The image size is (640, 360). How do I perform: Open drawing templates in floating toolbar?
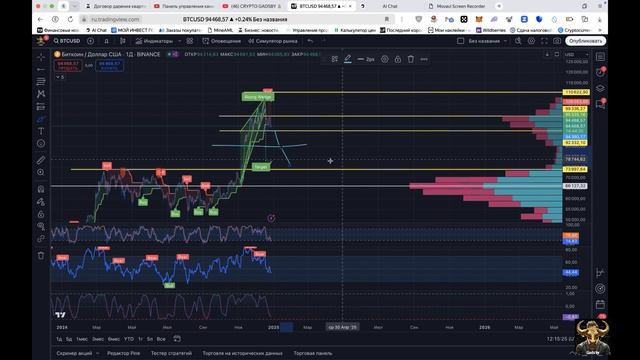335,59
